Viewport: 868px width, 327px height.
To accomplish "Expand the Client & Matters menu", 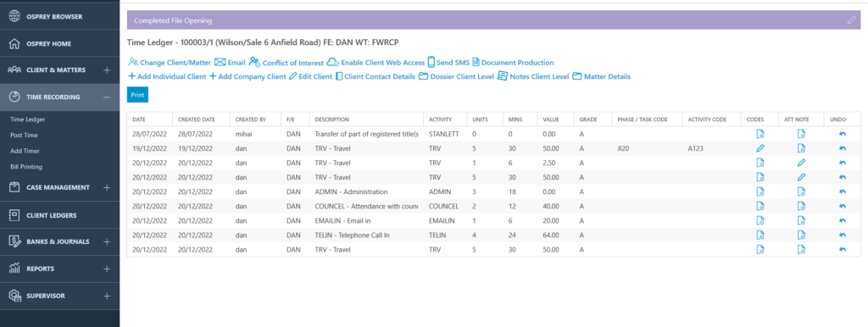I will [107, 70].
